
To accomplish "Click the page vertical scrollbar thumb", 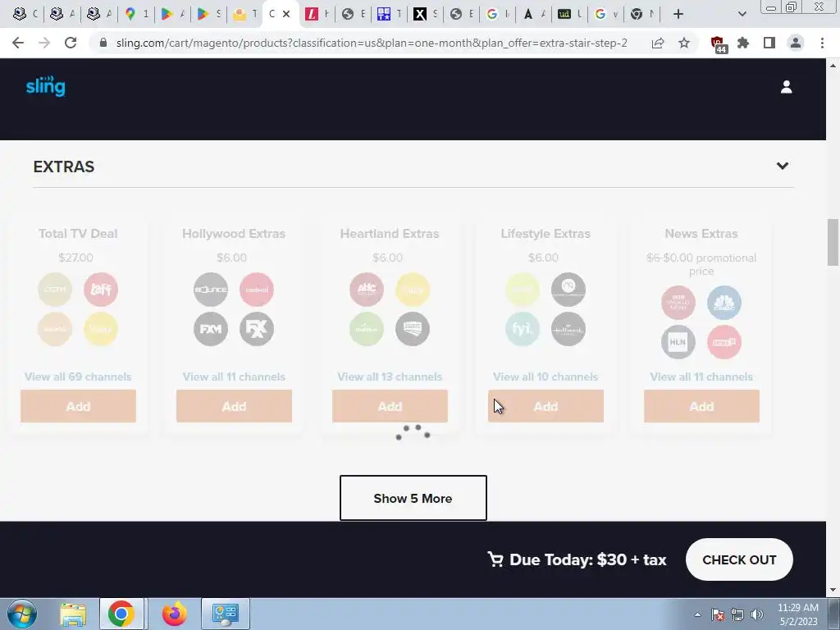I will click(x=833, y=242).
